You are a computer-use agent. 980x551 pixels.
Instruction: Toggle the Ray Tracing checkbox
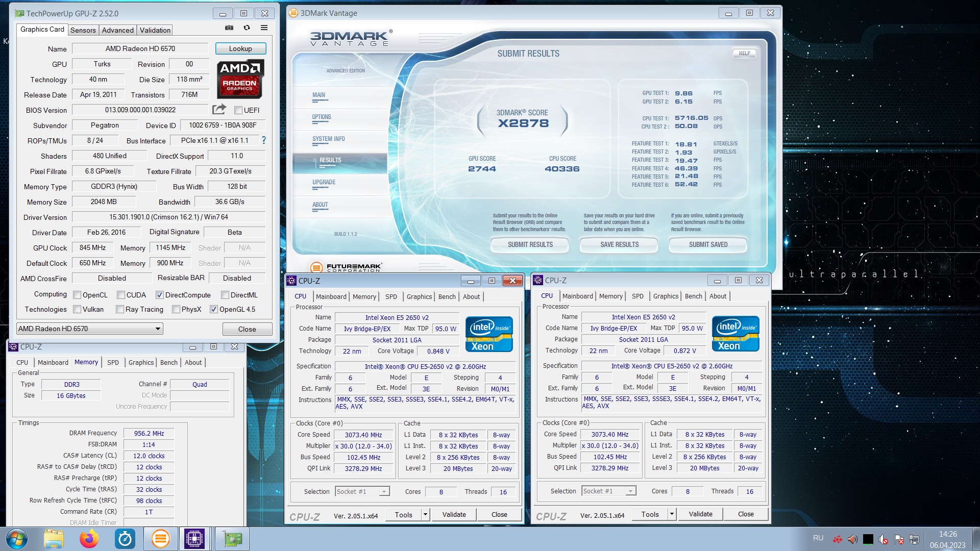click(x=120, y=309)
